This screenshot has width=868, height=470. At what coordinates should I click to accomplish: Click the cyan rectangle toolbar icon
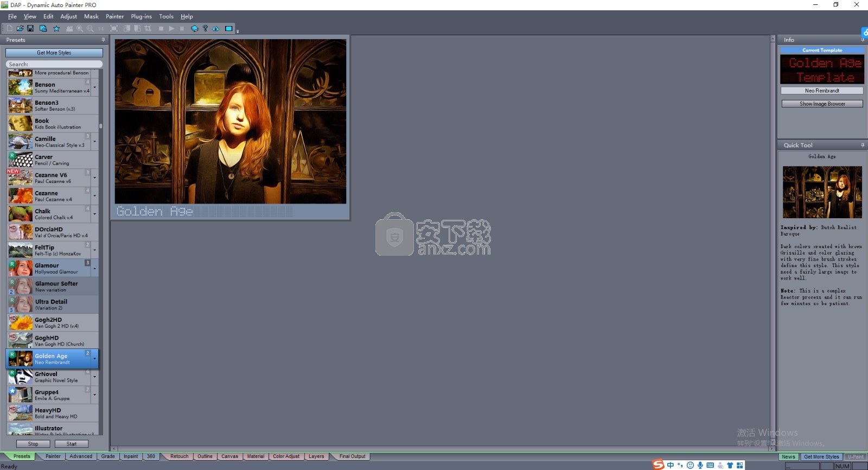[x=229, y=28]
